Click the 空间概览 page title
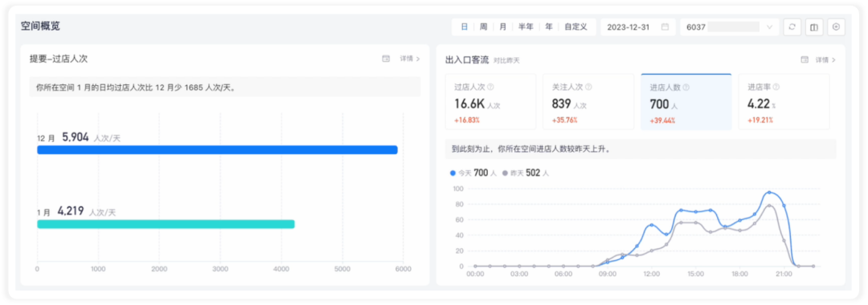868x305 pixels. (40, 26)
